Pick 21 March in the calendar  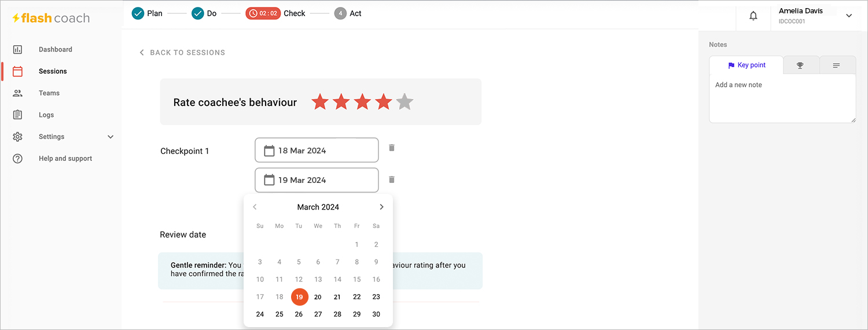337,297
